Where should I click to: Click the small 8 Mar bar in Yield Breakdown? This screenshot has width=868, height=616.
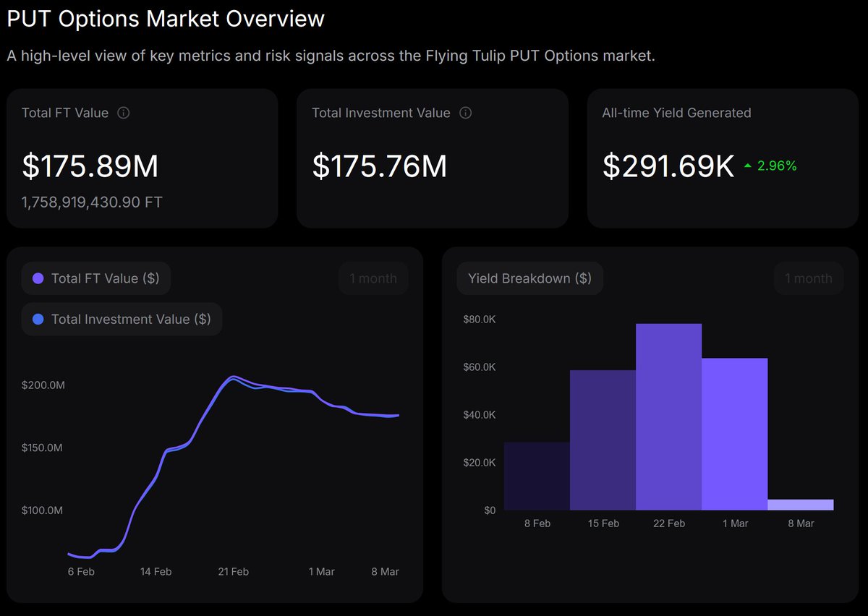[x=801, y=505]
